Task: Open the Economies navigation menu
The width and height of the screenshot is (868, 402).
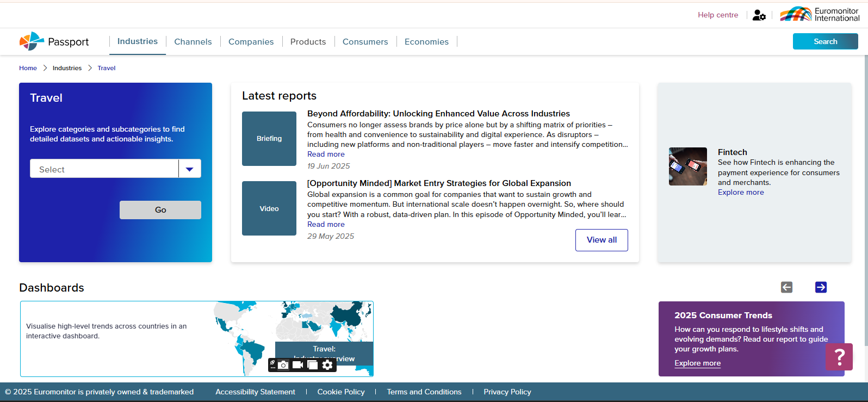Action: point(426,42)
